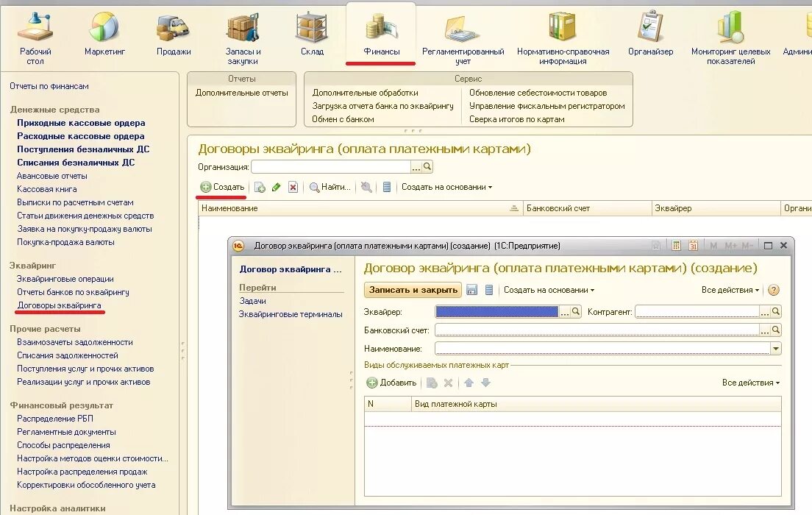Open Поступления безналичных ДС

83,150
